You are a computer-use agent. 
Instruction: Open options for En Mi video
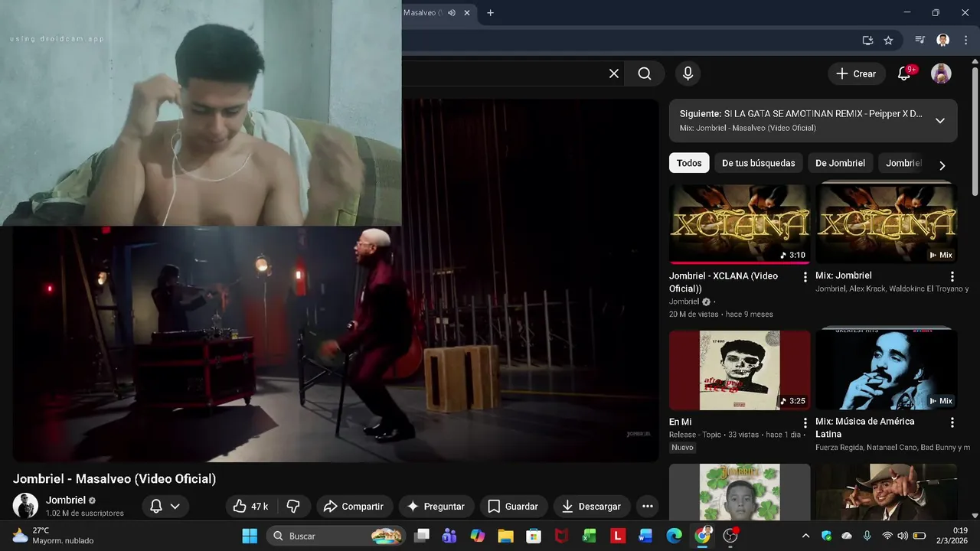click(x=805, y=422)
